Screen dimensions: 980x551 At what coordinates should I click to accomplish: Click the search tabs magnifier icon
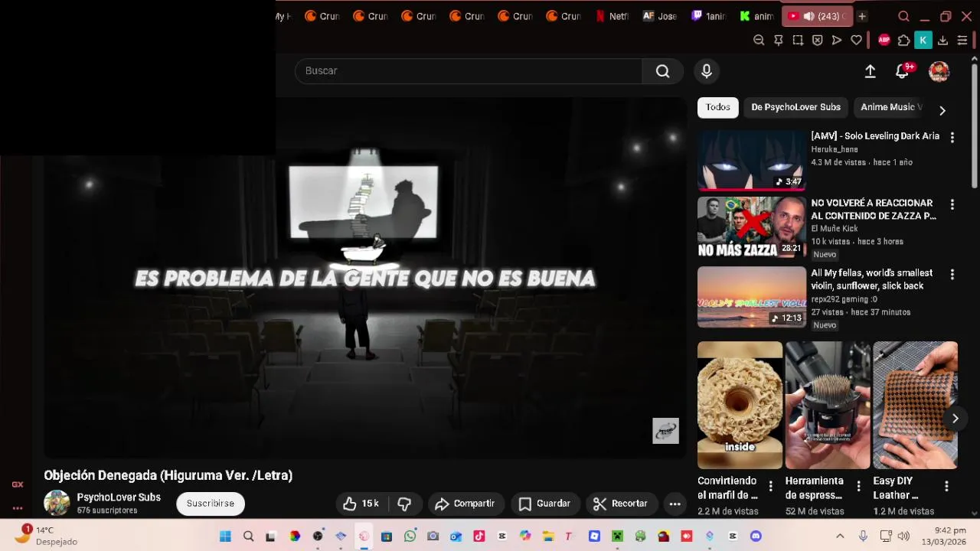pyautogui.click(x=903, y=16)
